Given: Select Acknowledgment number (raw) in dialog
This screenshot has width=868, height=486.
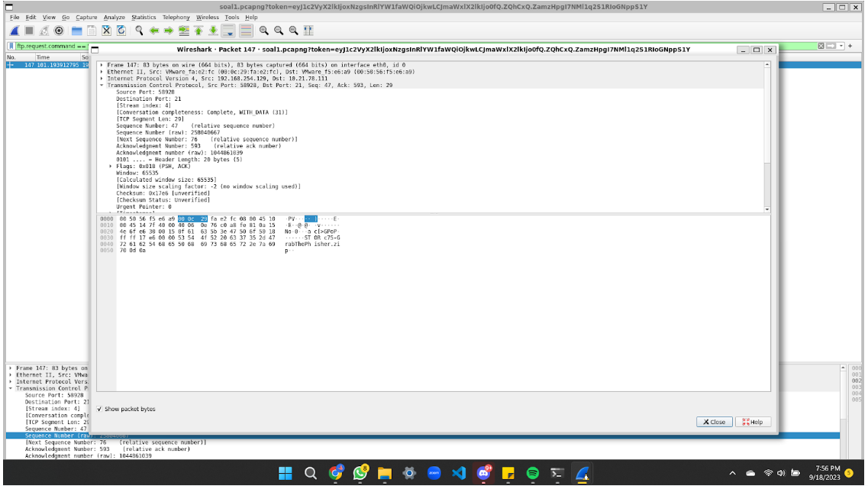Looking at the screenshot, I should point(179,153).
